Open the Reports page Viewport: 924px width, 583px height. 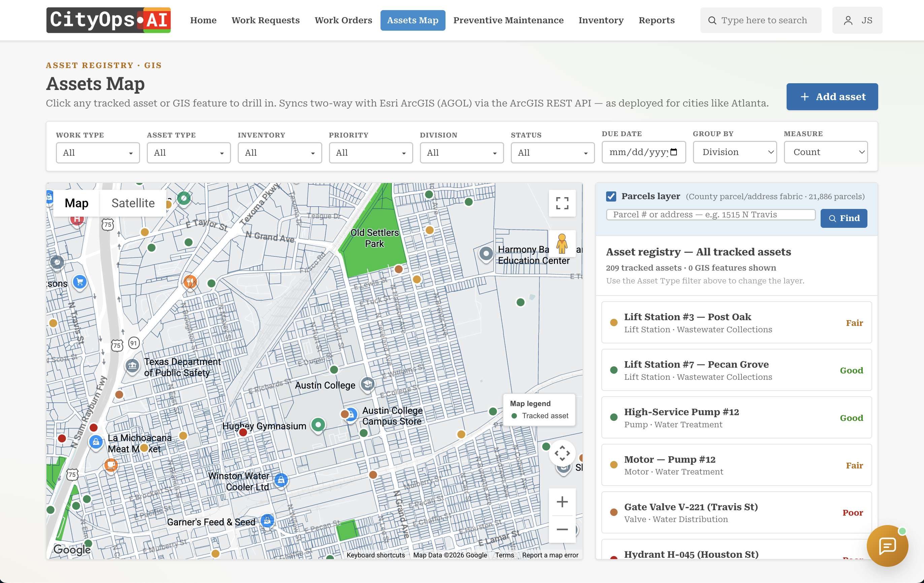(x=657, y=20)
